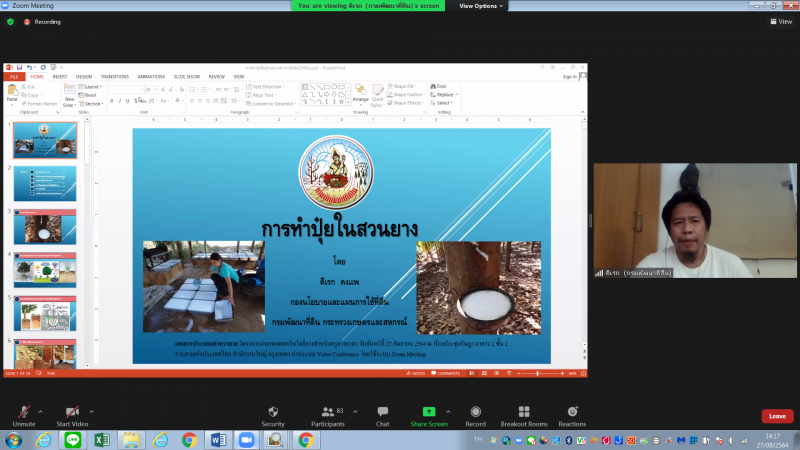Click the green Share Screen icon
The height and width of the screenshot is (450, 800).
click(x=429, y=412)
